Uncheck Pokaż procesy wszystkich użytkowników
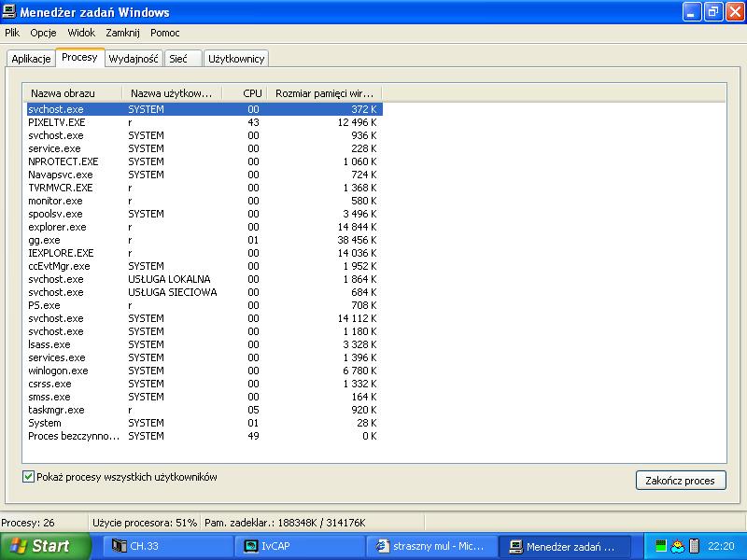This screenshot has width=747, height=560. click(28, 477)
